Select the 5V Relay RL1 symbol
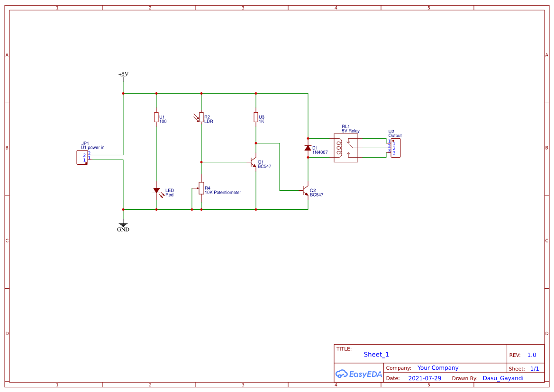The image size is (554, 392). pos(346,148)
